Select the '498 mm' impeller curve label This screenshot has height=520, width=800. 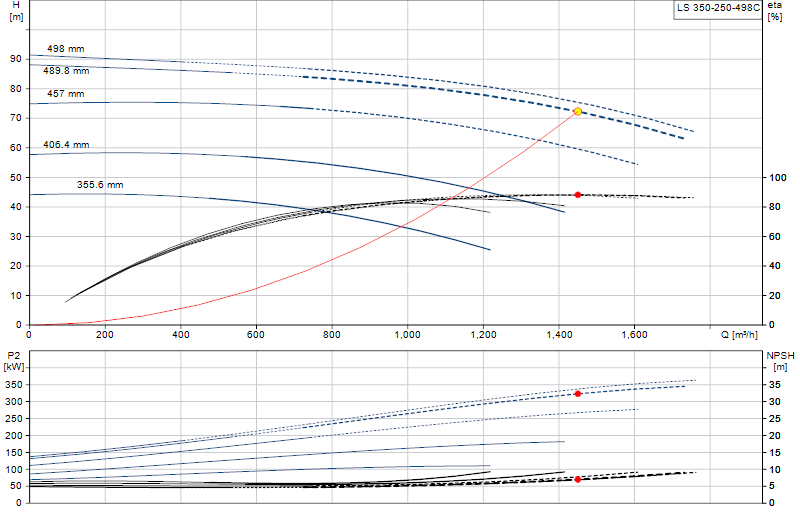pyautogui.click(x=66, y=49)
